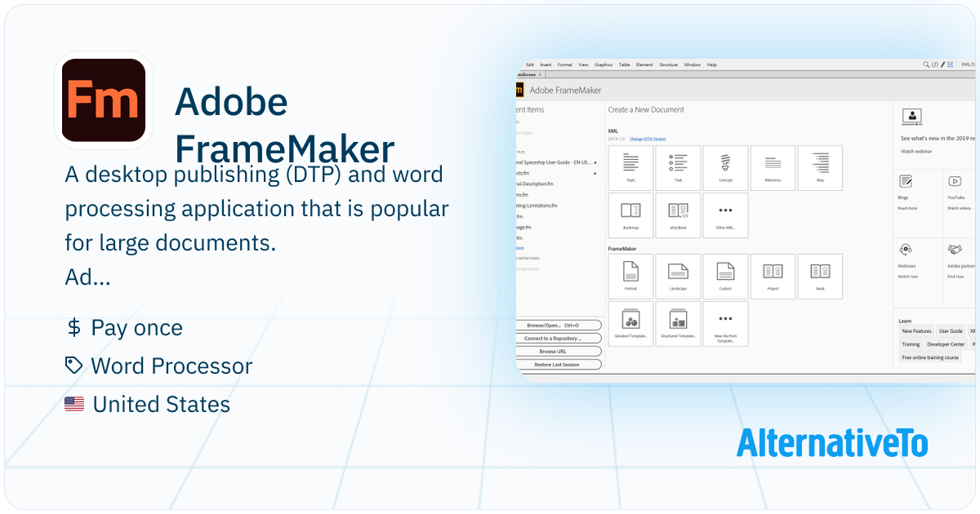Click the Change DITA Version link
This screenshot has height=514, width=980.
(648, 139)
